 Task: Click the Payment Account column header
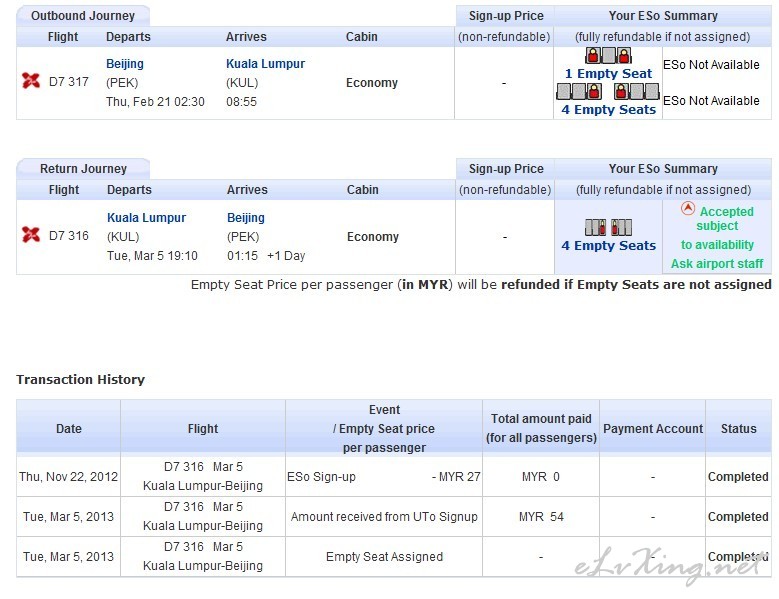click(x=653, y=429)
